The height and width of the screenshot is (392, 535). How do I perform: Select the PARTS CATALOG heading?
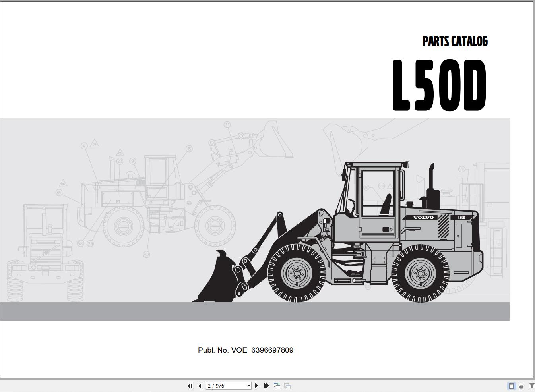[x=455, y=41]
